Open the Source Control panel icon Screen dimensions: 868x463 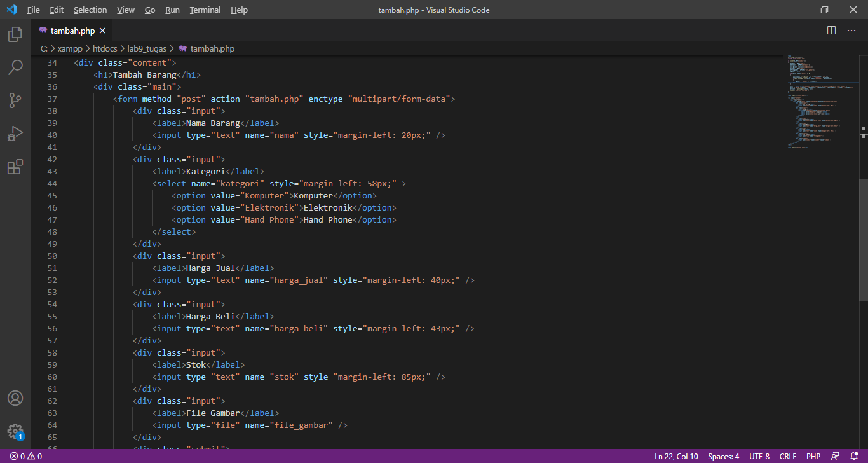point(15,100)
